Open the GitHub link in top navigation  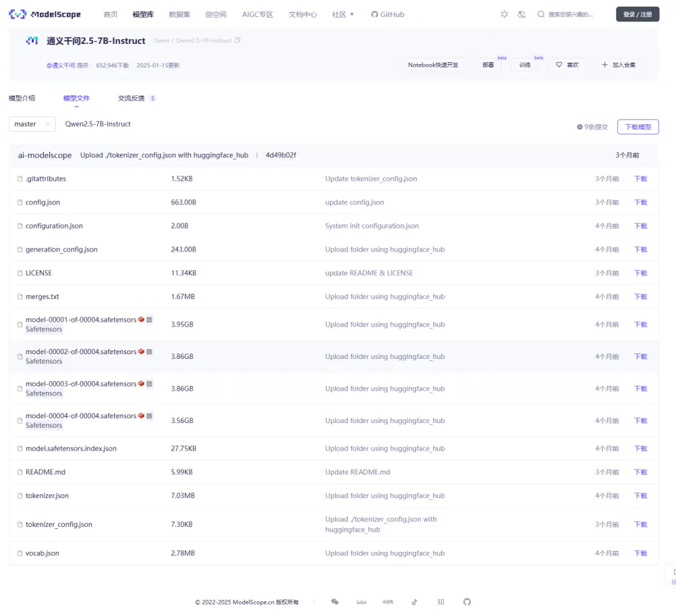388,14
